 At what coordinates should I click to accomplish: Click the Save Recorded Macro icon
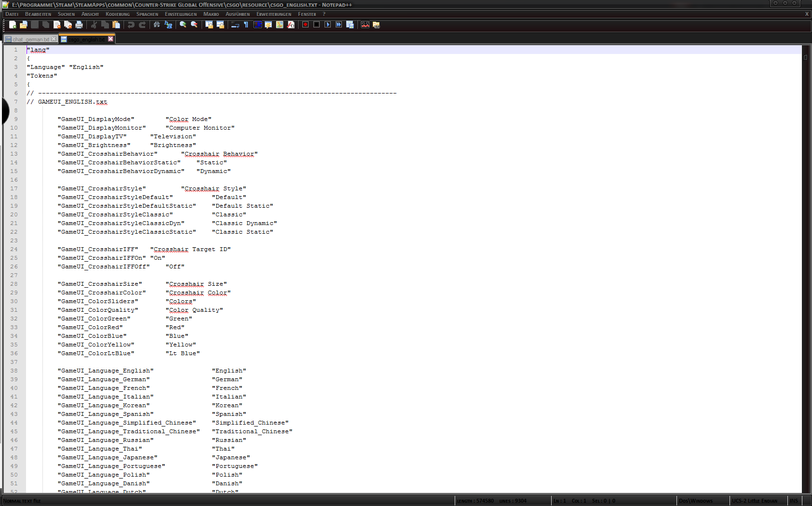pos(350,25)
